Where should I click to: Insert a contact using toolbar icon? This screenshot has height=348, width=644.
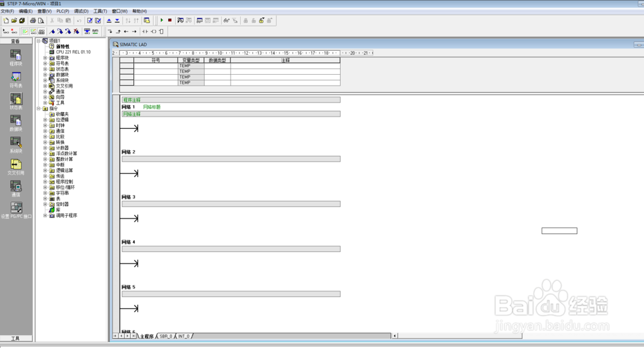(145, 31)
